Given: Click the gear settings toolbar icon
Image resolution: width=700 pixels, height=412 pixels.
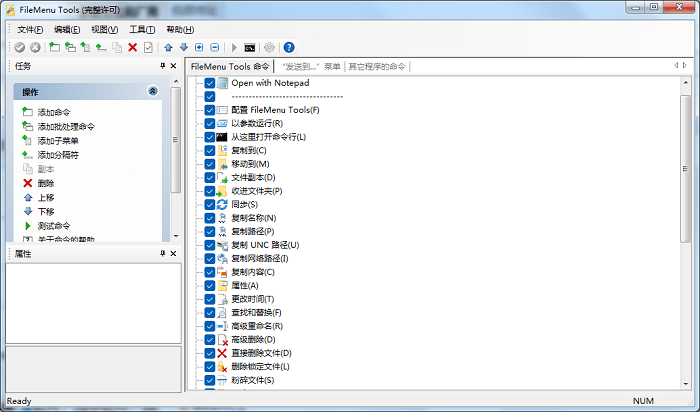Looking at the screenshot, I should pyautogui.click(x=269, y=47).
